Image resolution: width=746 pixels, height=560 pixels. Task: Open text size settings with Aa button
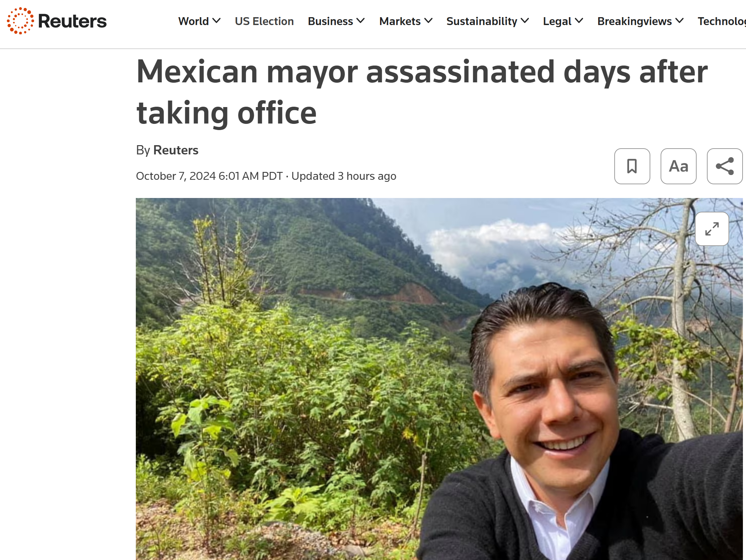coord(678,166)
